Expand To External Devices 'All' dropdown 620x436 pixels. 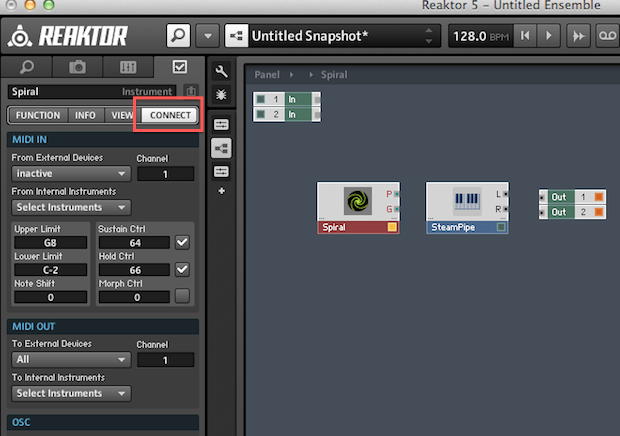click(x=72, y=360)
